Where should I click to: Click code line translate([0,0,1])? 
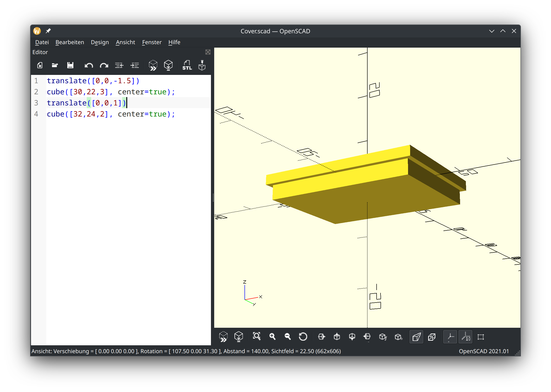pos(87,103)
